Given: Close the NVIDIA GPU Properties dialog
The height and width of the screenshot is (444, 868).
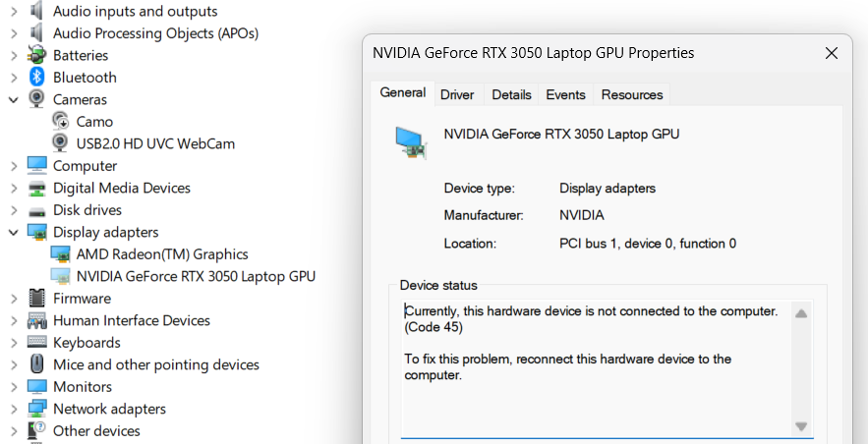Looking at the screenshot, I should [x=832, y=53].
